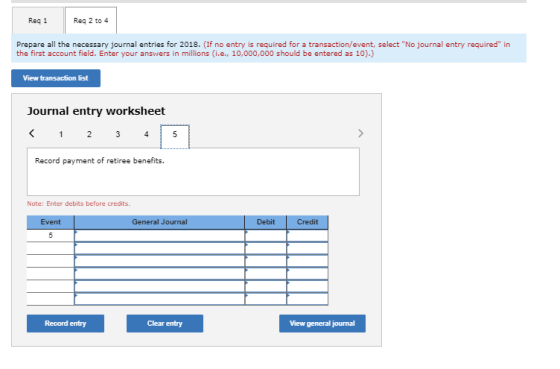Go to previous entry with left arrow
This screenshot has width=560, height=369.
(x=32, y=134)
